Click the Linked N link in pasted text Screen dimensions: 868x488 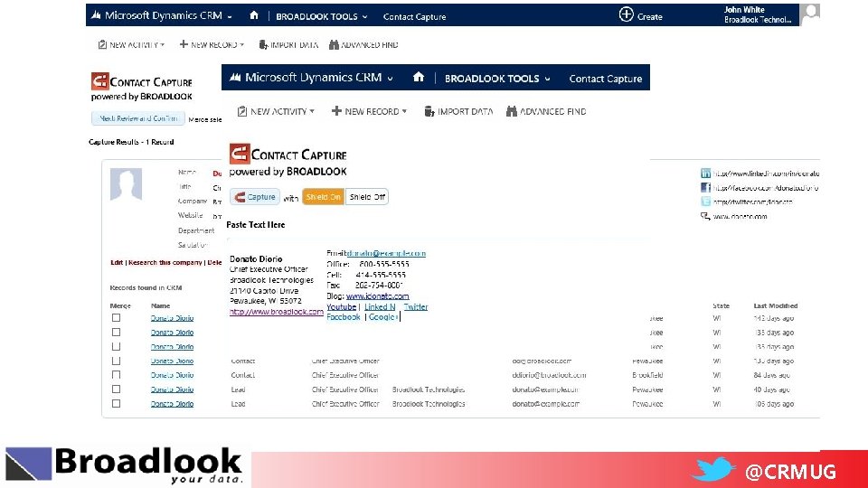click(x=379, y=306)
